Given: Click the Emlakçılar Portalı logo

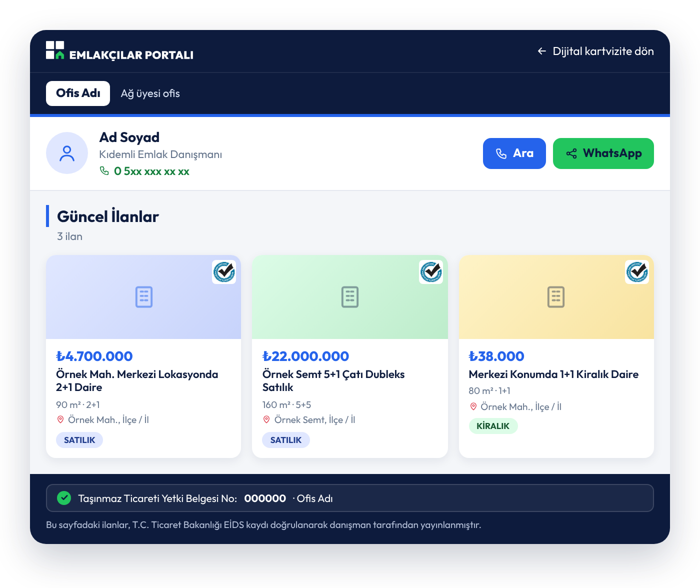Looking at the screenshot, I should (119, 50).
